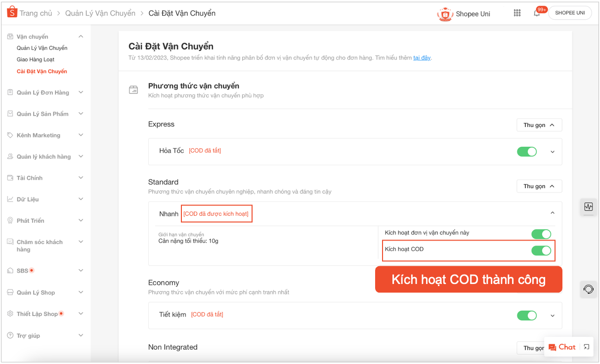
Task: Click the customer support headset icon
Action: coord(588,289)
